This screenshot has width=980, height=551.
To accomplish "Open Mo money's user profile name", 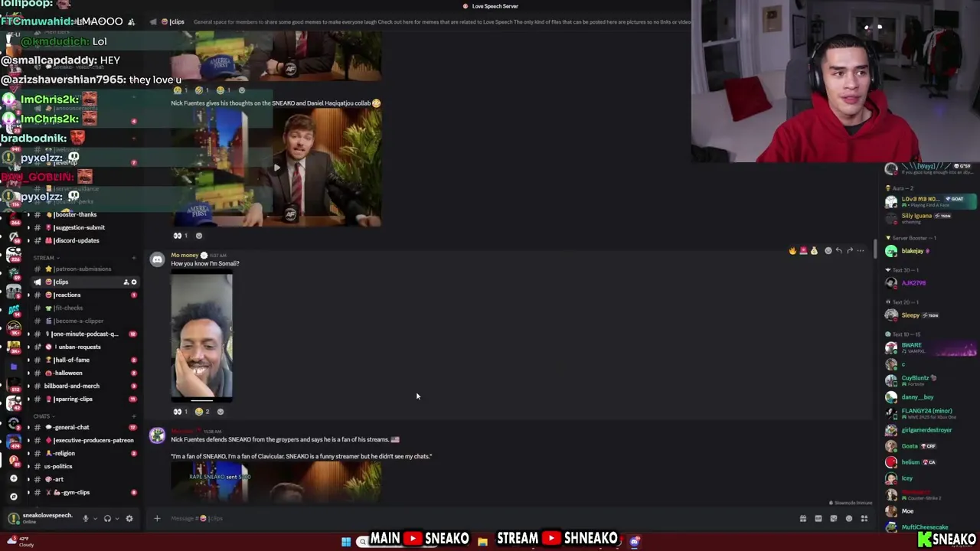I will 185,255.
